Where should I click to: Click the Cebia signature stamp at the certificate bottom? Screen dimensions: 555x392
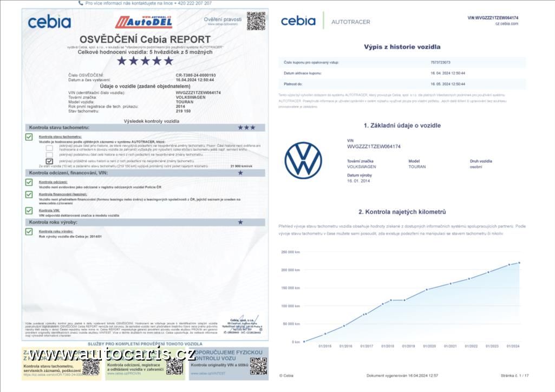tap(243, 325)
